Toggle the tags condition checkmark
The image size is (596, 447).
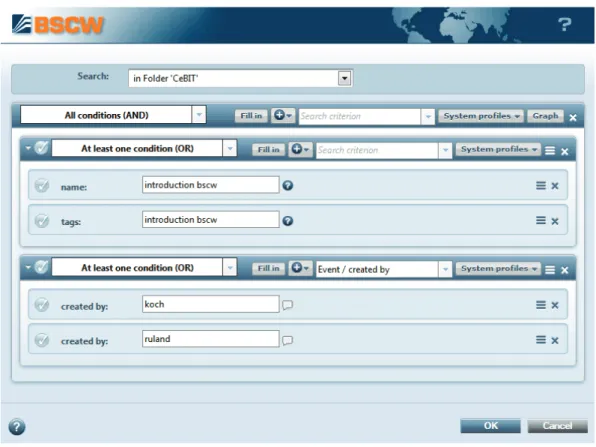[42, 221]
